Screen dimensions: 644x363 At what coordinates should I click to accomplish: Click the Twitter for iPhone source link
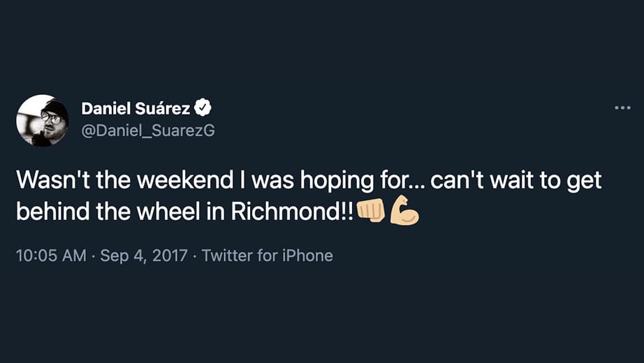click(x=267, y=255)
